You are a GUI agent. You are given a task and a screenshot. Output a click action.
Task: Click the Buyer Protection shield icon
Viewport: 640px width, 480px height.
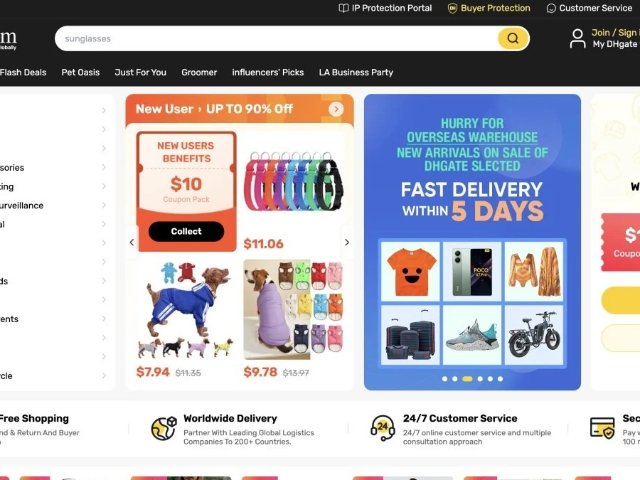click(452, 8)
